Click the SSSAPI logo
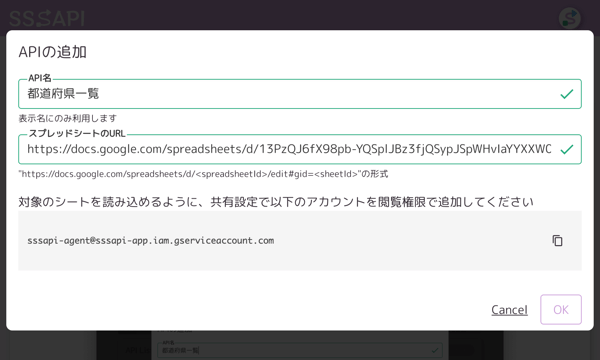 (47, 18)
